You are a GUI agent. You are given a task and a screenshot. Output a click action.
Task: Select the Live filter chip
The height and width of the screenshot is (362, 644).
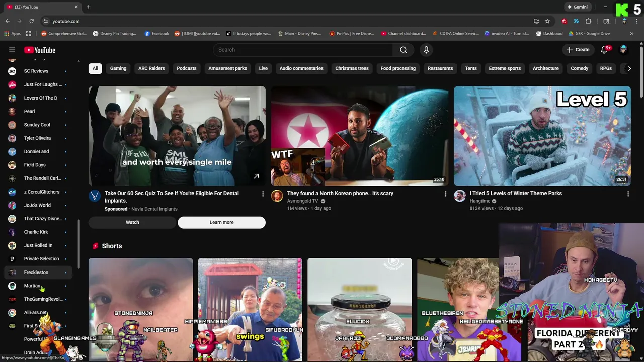coord(263,68)
